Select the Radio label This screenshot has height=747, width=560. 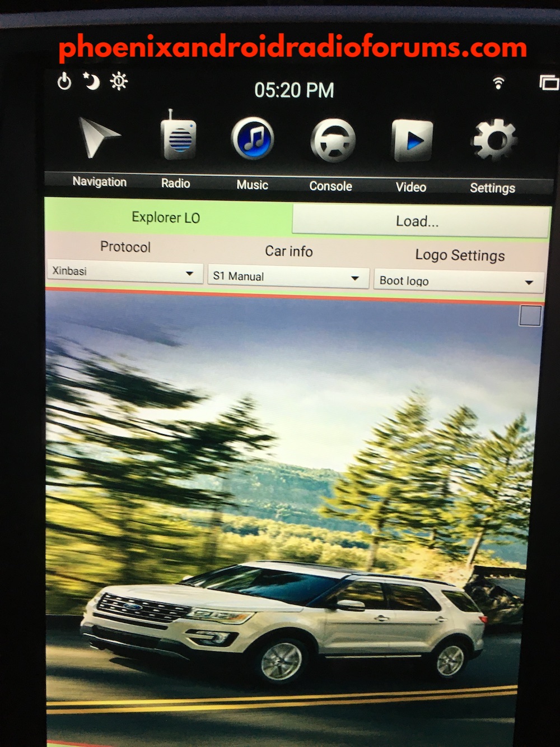tap(175, 183)
